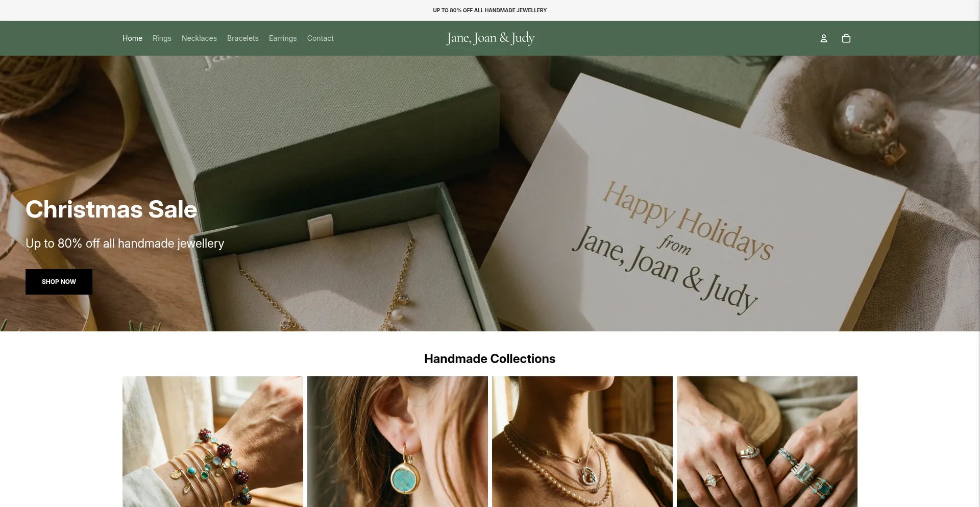Open the shopping bag cart icon
The width and height of the screenshot is (980, 507).
click(x=846, y=38)
